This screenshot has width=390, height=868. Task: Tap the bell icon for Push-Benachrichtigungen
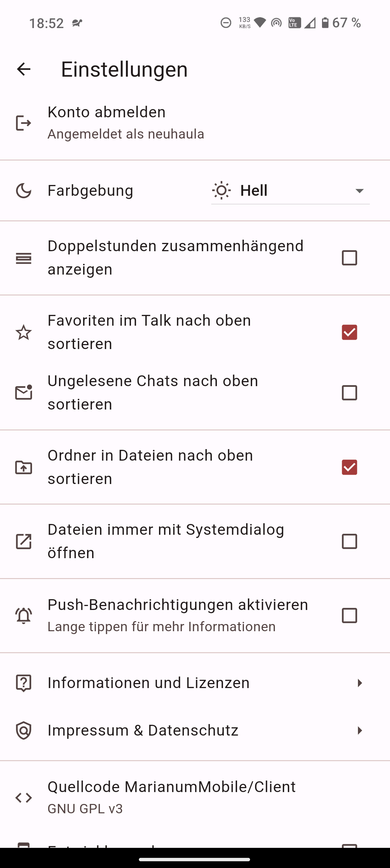click(x=24, y=615)
